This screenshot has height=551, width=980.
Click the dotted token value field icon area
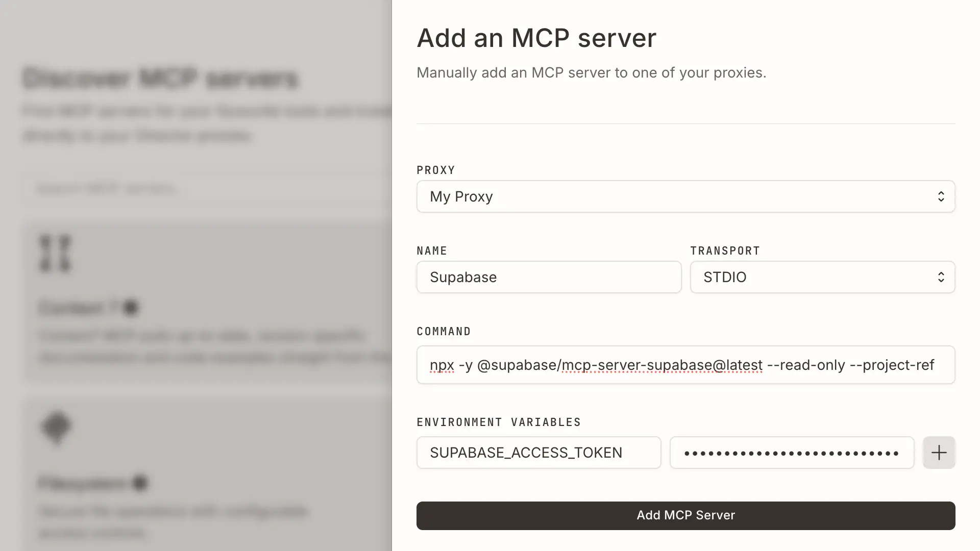point(791,453)
